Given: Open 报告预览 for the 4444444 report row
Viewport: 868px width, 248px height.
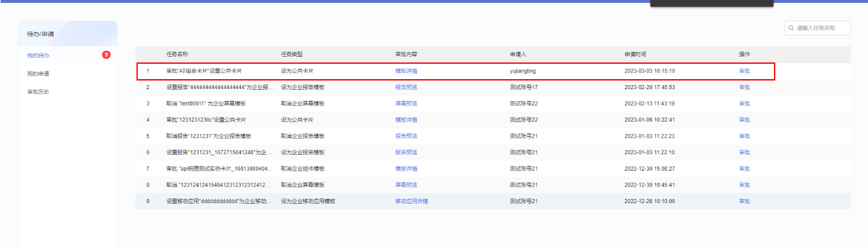Looking at the screenshot, I should tap(406, 87).
